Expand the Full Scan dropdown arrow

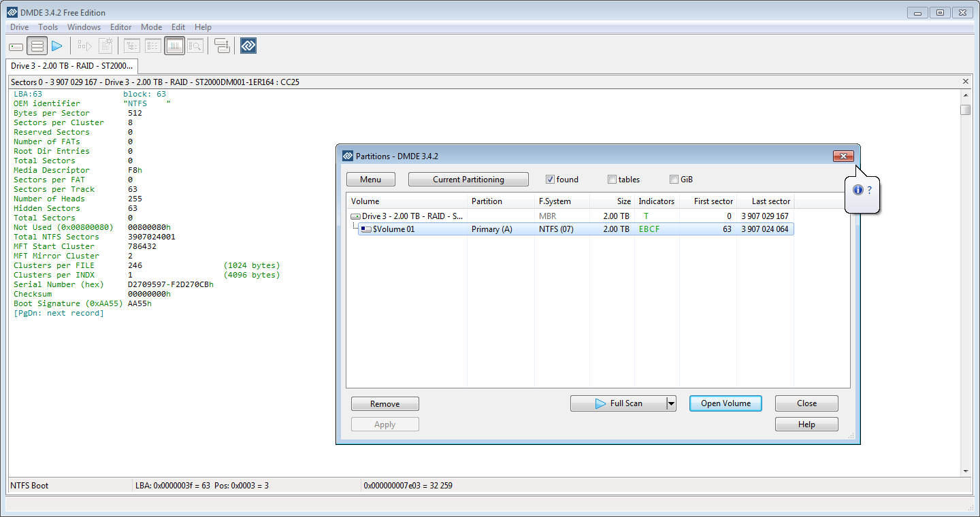coord(671,403)
